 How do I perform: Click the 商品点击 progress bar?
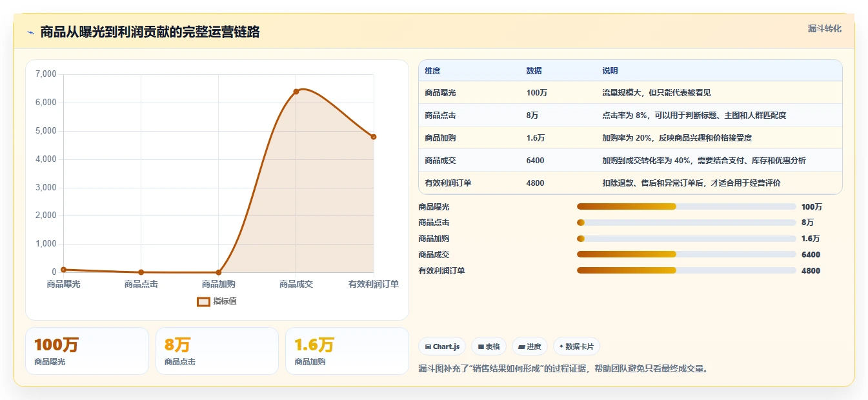686,223
